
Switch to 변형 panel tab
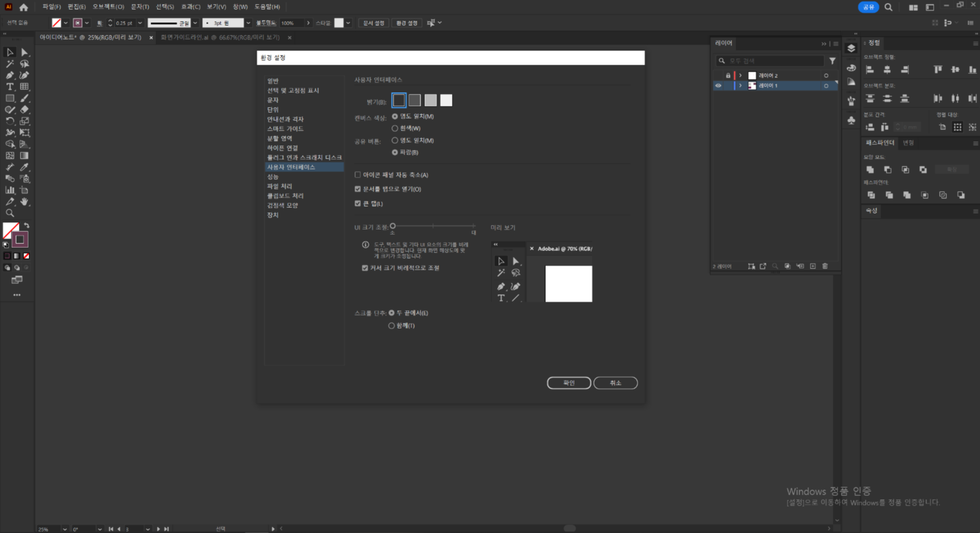(x=908, y=143)
